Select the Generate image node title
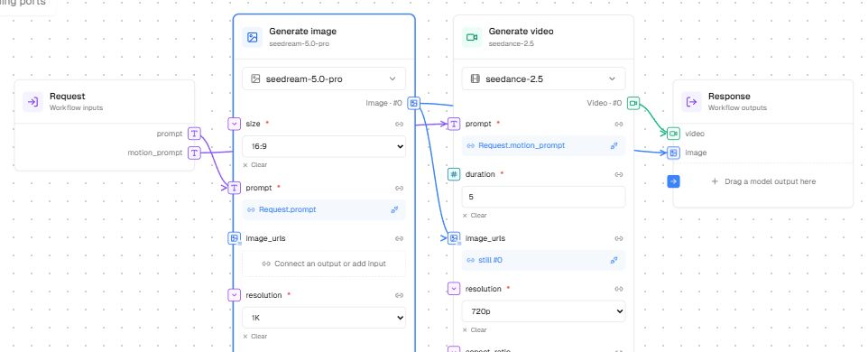Viewport: 868px width, 352px height. pos(302,32)
